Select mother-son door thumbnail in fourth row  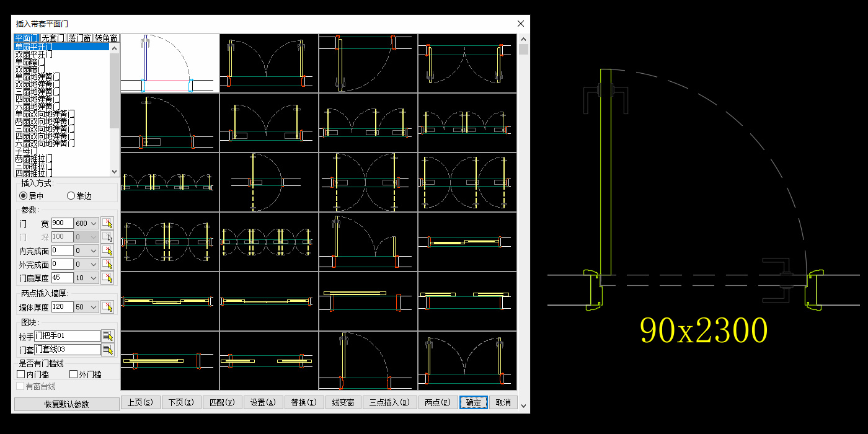[368, 242]
